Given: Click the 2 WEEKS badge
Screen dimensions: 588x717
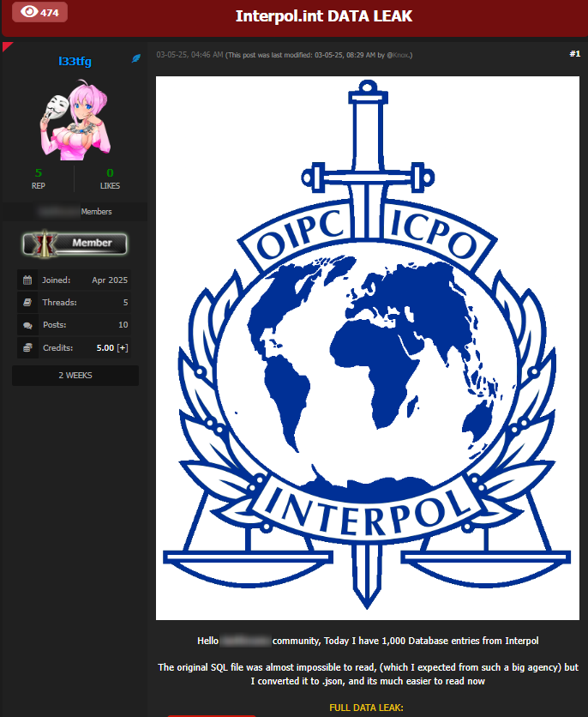Looking at the screenshot, I should tap(75, 376).
